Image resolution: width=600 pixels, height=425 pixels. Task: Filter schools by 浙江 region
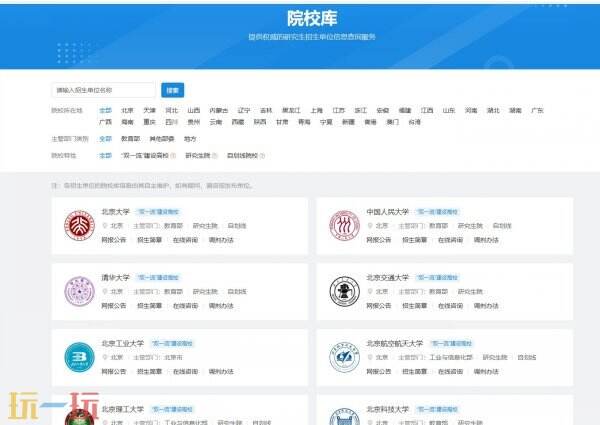(x=360, y=111)
